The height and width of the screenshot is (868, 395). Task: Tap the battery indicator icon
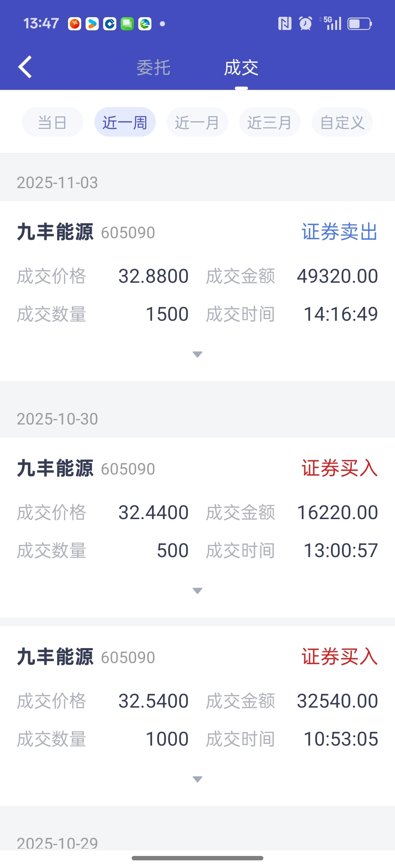[x=360, y=24]
